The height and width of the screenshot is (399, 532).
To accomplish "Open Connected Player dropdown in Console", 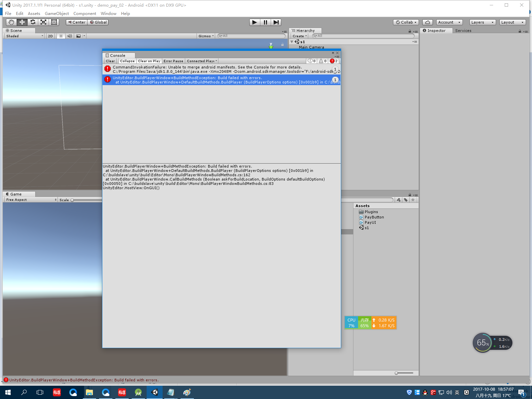I will pos(202,61).
